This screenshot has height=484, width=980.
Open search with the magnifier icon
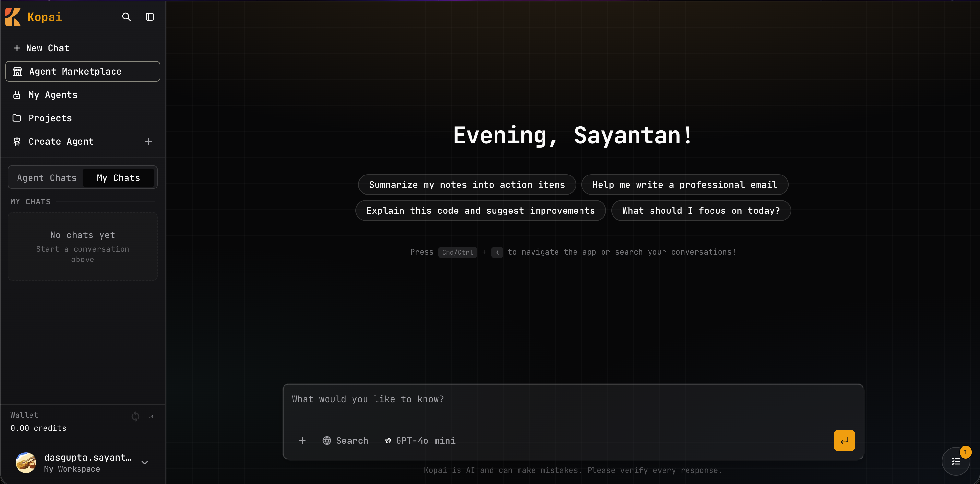pyautogui.click(x=126, y=17)
